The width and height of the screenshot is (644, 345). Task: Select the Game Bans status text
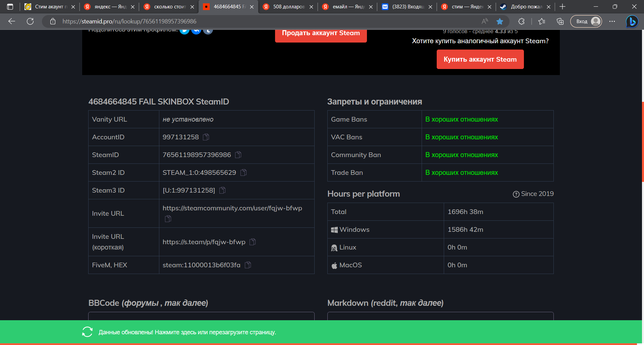(462, 120)
